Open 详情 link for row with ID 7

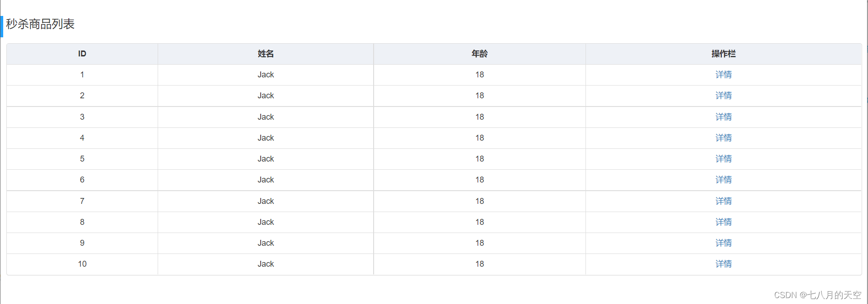tap(723, 201)
